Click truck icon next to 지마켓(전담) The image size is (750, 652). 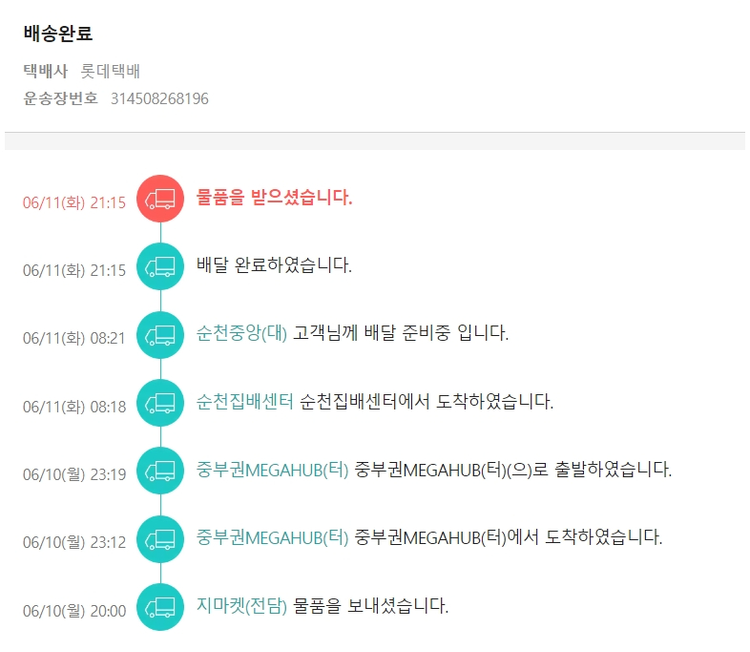pos(160,607)
